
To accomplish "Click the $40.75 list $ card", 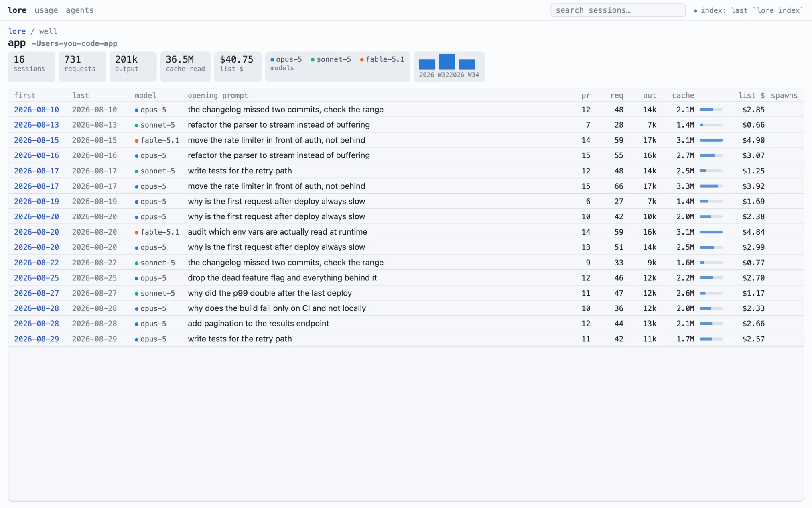I will point(238,67).
